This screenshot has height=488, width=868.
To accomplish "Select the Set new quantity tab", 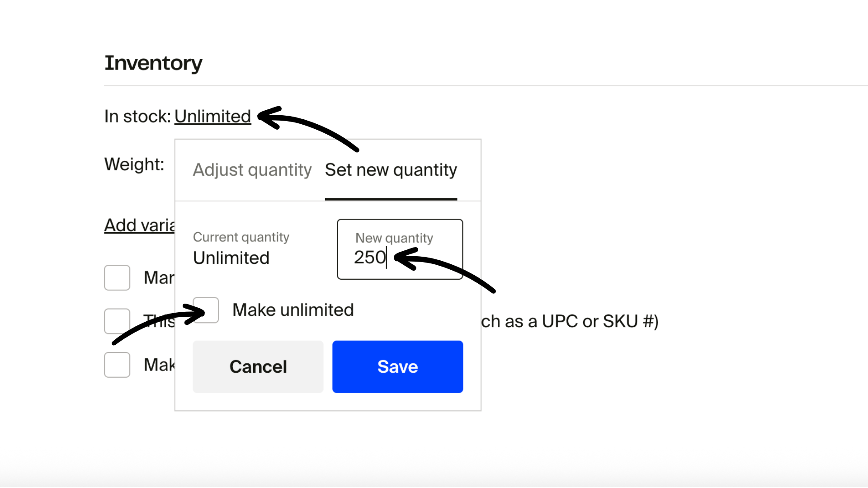I will click(391, 170).
